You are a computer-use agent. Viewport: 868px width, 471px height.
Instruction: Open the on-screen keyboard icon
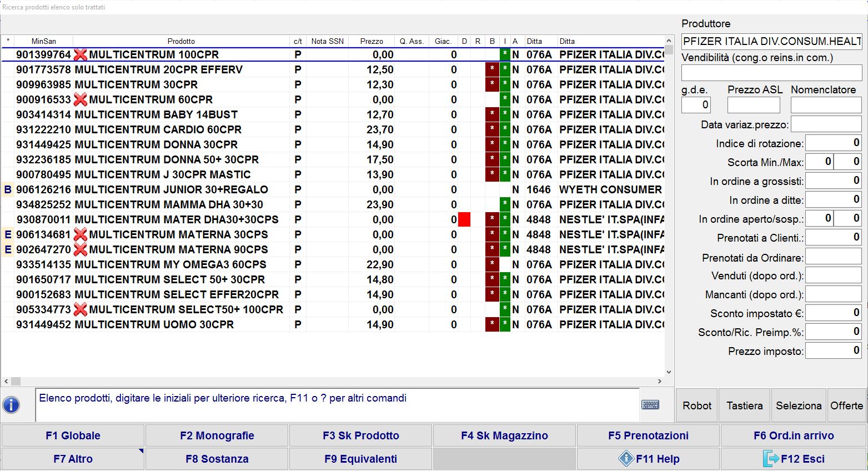pos(650,405)
